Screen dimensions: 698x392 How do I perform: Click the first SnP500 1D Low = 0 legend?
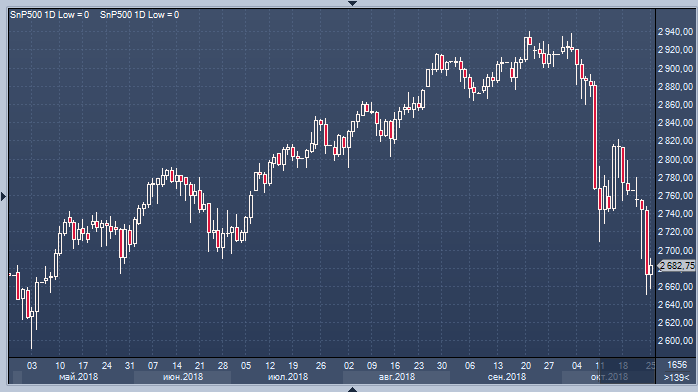(49, 15)
